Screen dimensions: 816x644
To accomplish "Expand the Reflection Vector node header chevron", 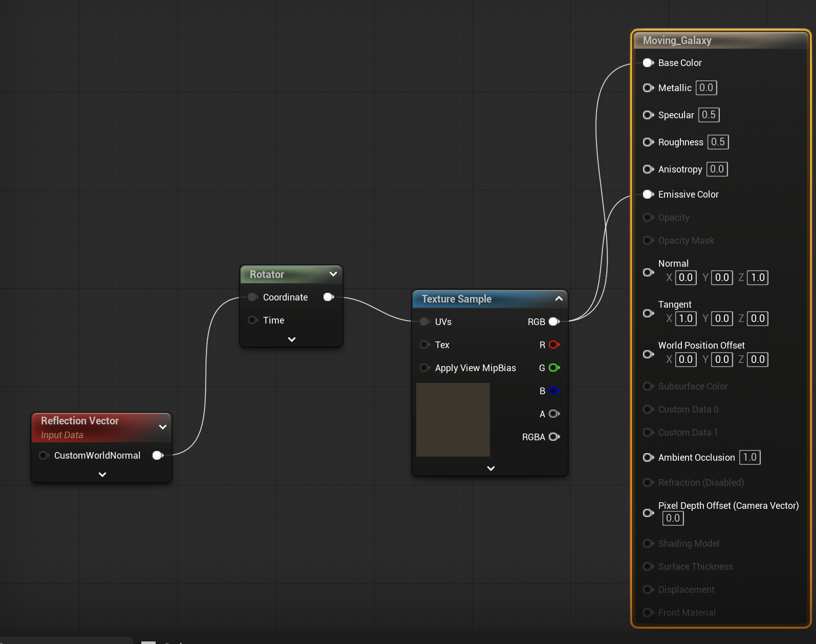I will point(163,427).
